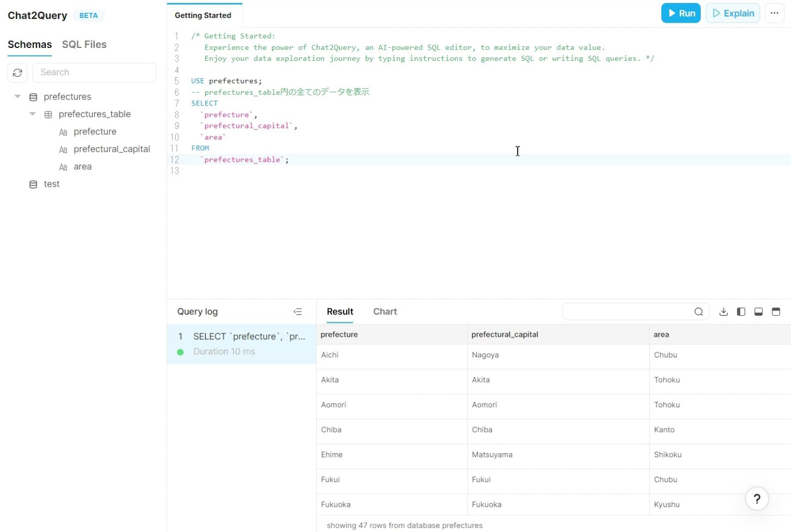Run the SQL query
The image size is (791, 532).
tap(681, 13)
